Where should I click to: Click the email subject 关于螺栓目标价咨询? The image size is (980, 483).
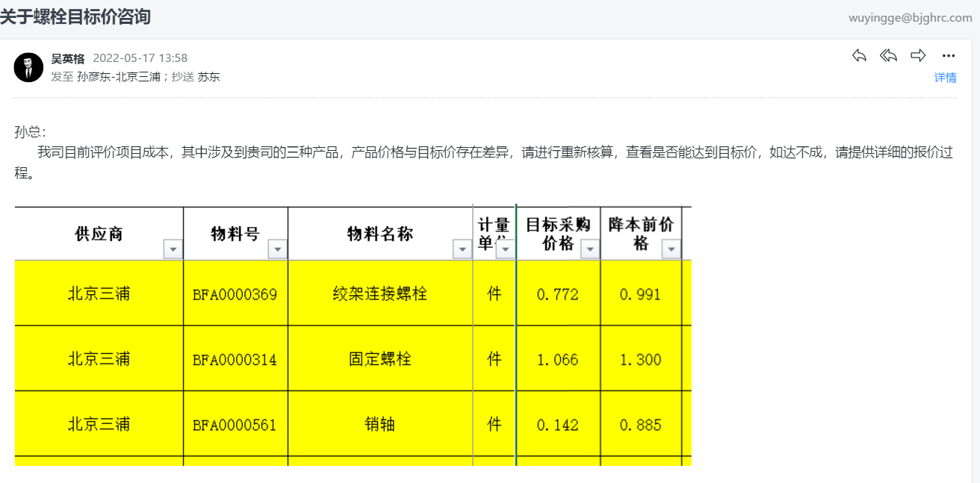pyautogui.click(x=75, y=16)
